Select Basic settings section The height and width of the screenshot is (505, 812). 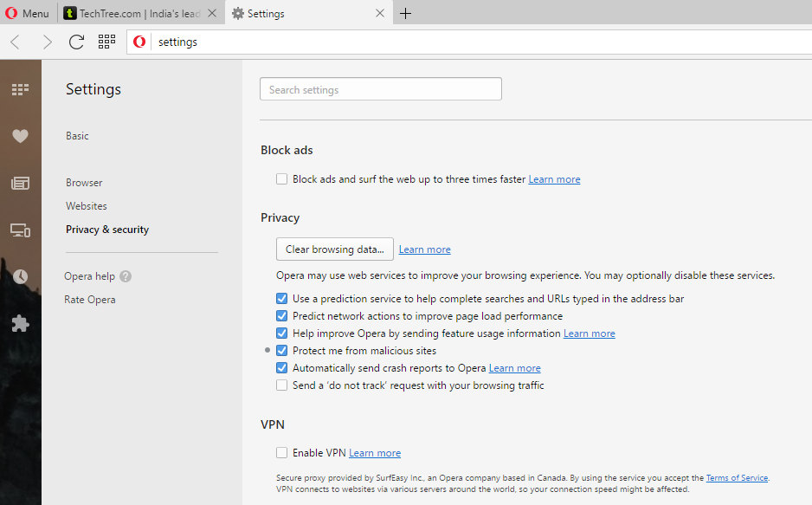tap(77, 136)
